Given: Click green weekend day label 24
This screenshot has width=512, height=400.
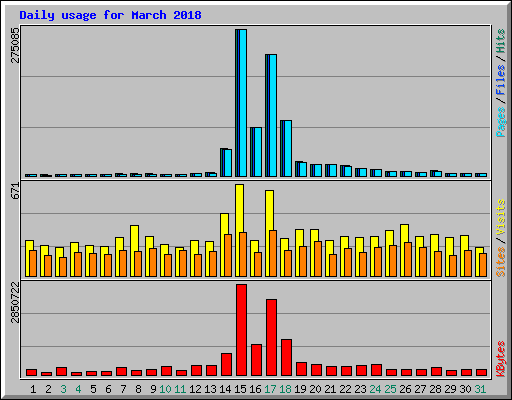Looking at the screenshot, I should pos(375,389).
